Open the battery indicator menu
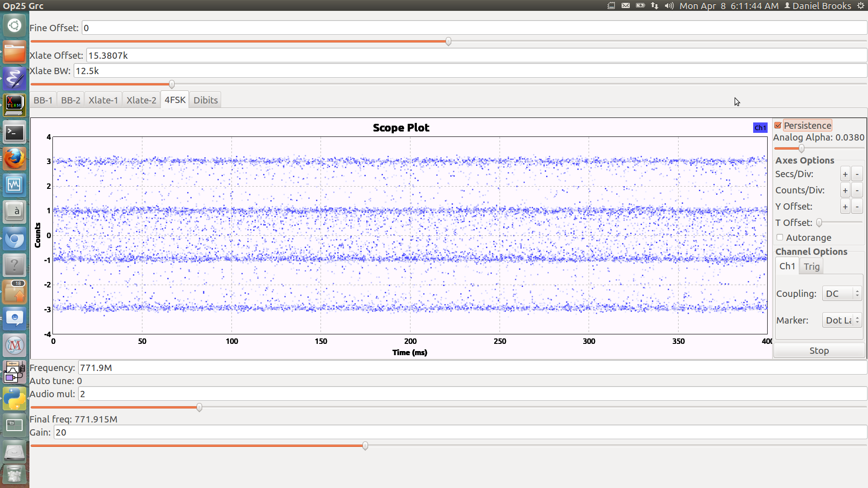This screenshot has height=488, width=868. (x=640, y=5)
